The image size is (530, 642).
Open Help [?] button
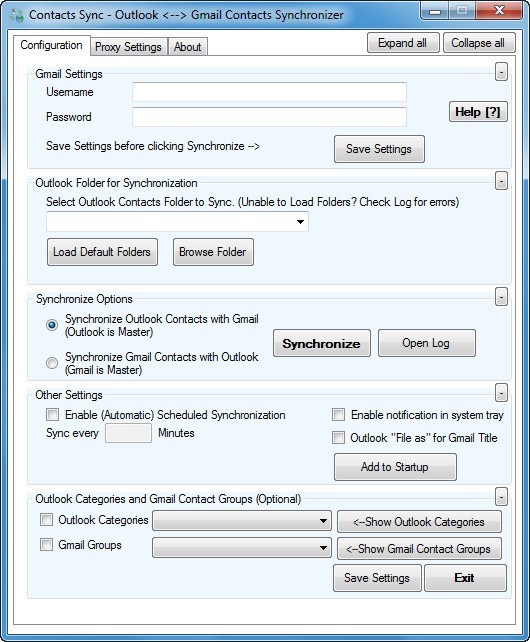(478, 112)
